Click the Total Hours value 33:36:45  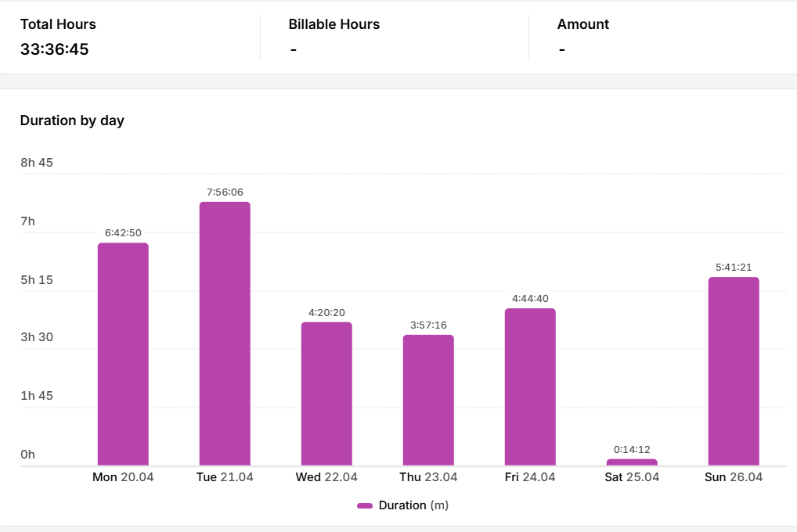click(x=54, y=49)
